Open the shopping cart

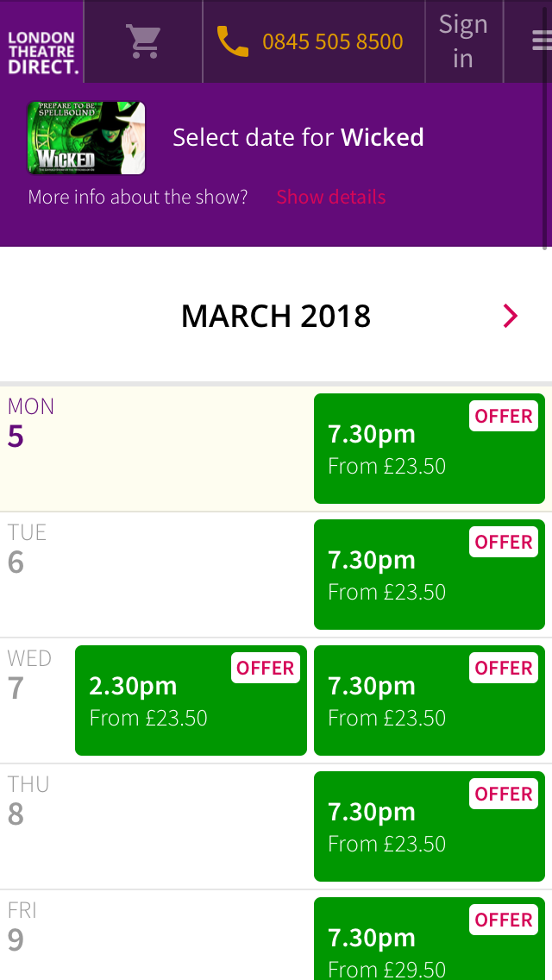click(143, 41)
